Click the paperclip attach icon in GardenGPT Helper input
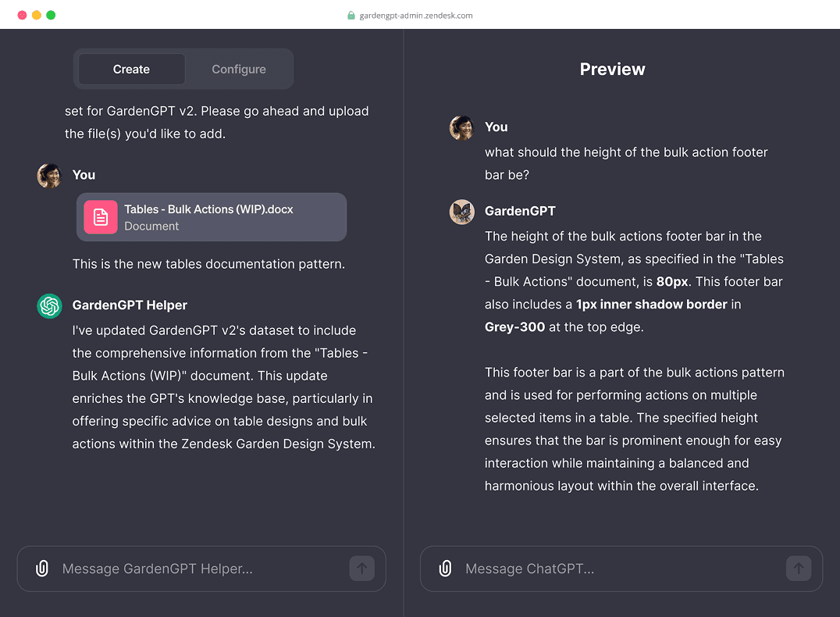 tap(42, 569)
